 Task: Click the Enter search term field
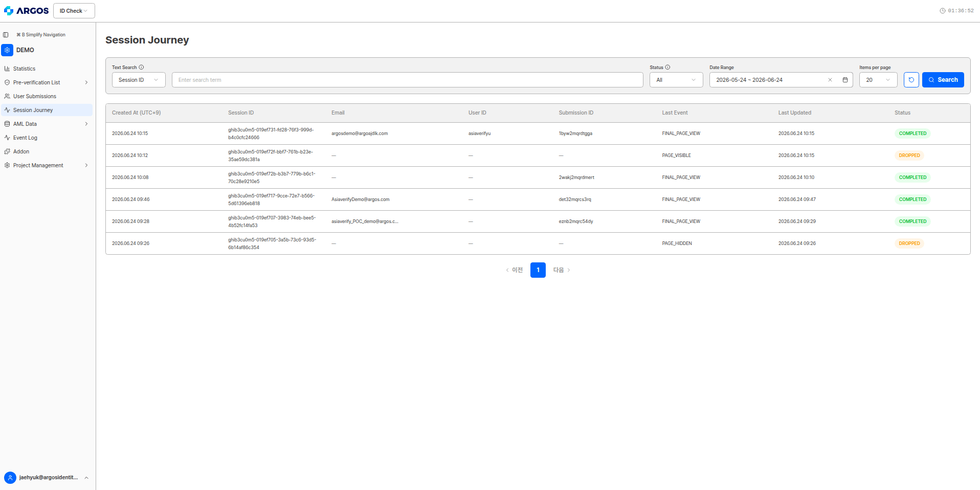[x=407, y=80]
